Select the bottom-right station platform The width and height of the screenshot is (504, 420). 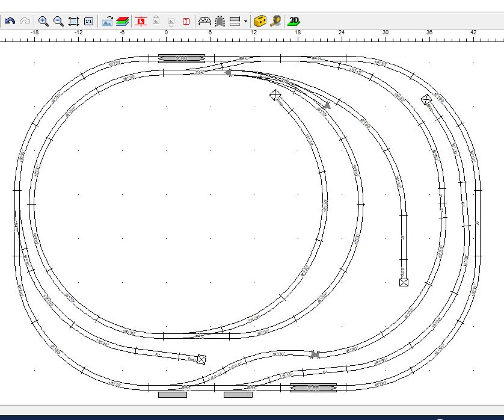(x=313, y=388)
